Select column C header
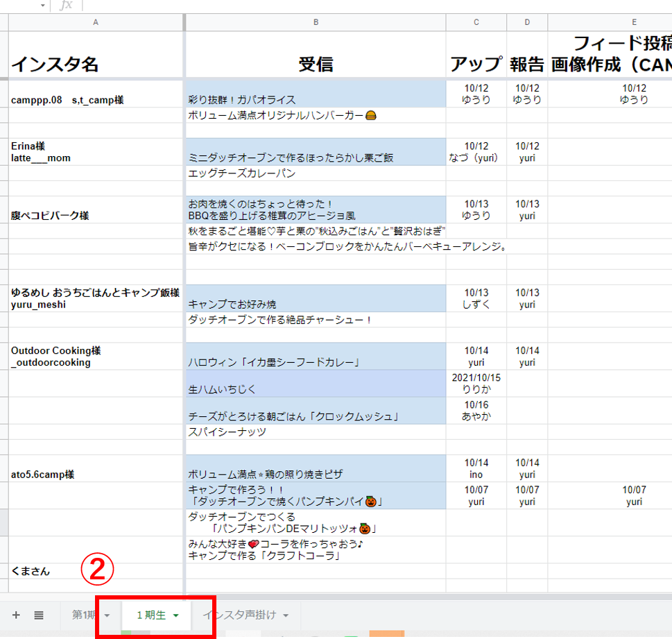This screenshot has height=639, width=672. click(x=476, y=22)
